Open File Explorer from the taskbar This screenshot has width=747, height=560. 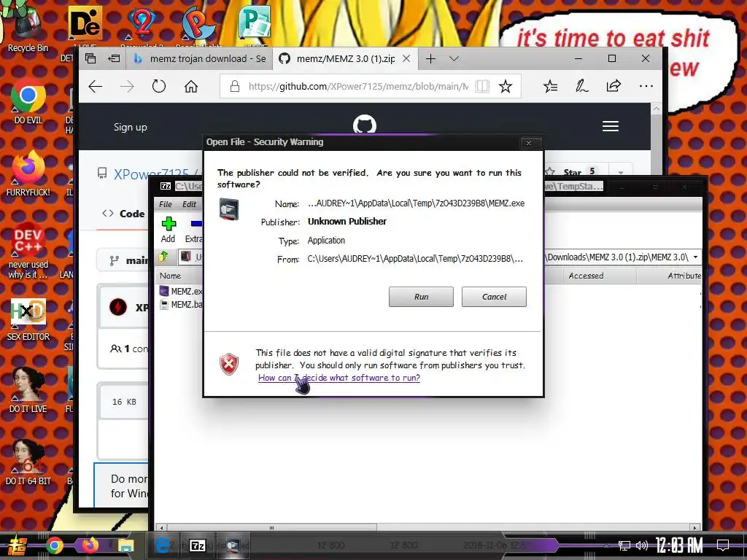(x=125, y=545)
